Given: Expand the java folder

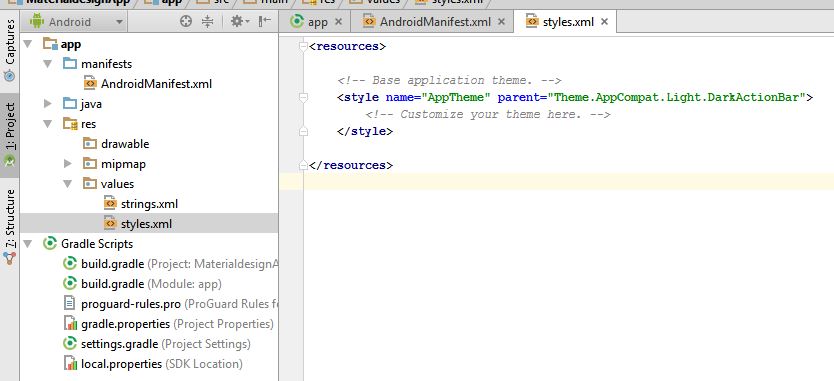Looking at the screenshot, I should 48,104.
